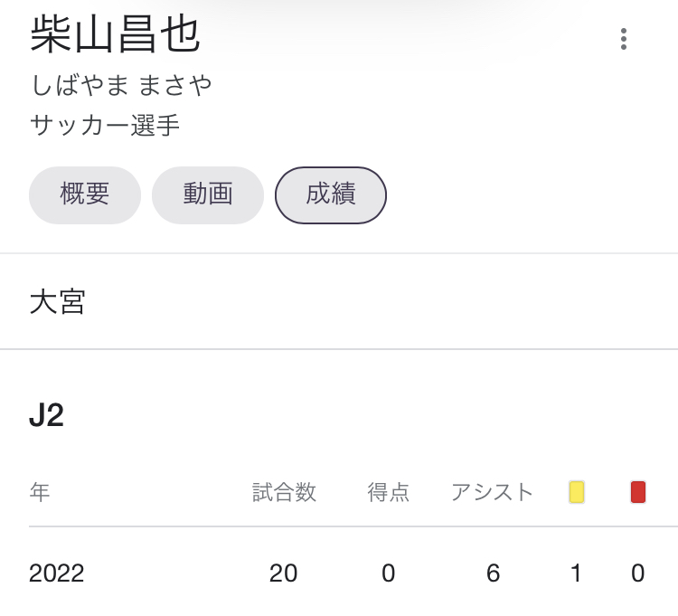Click the J2 league heading
678x616 pixels.
(x=47, y=415)
